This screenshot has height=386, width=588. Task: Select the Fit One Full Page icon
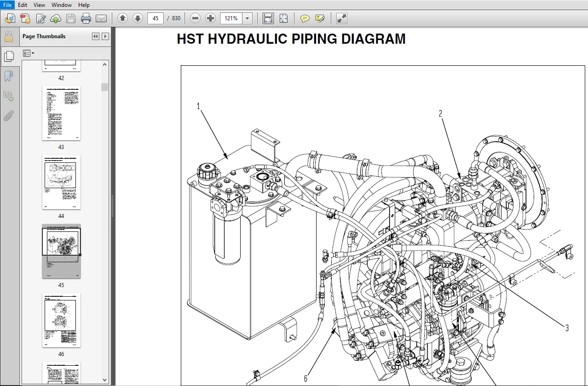tap(283, 18)
